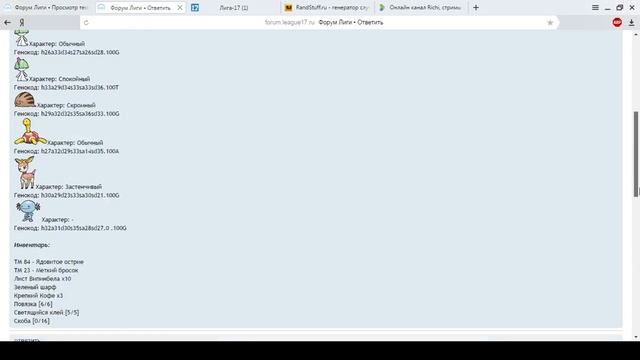This screenshot has width=640, height=360.
Task: Select 'Скоба [0/16]' line
Action: point(32,321)
